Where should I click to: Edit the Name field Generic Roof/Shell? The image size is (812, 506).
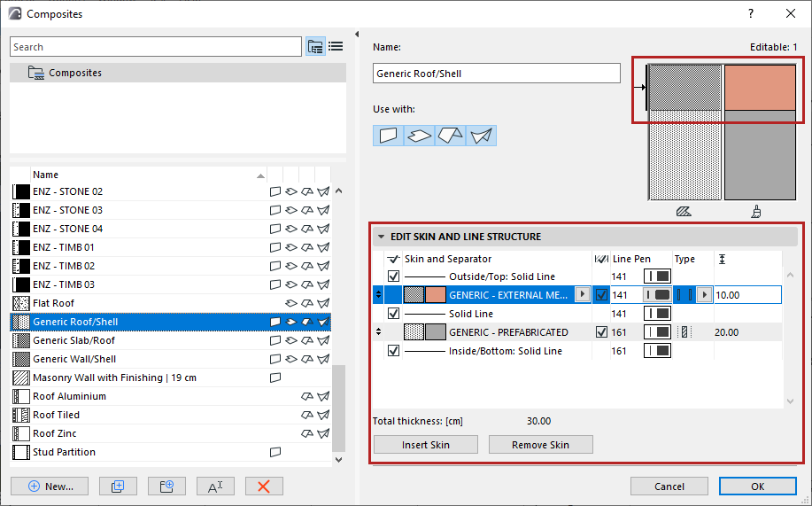coord(496,73)
